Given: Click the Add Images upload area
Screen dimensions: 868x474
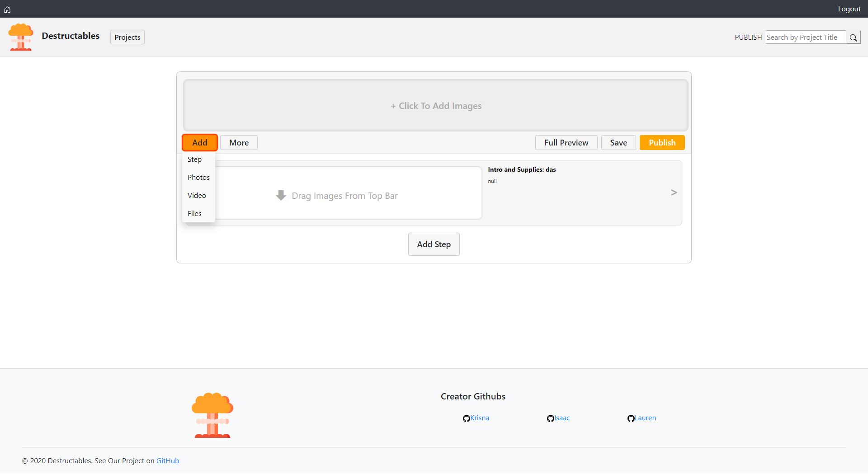Looking at the screenshot, I should (435, 106).
